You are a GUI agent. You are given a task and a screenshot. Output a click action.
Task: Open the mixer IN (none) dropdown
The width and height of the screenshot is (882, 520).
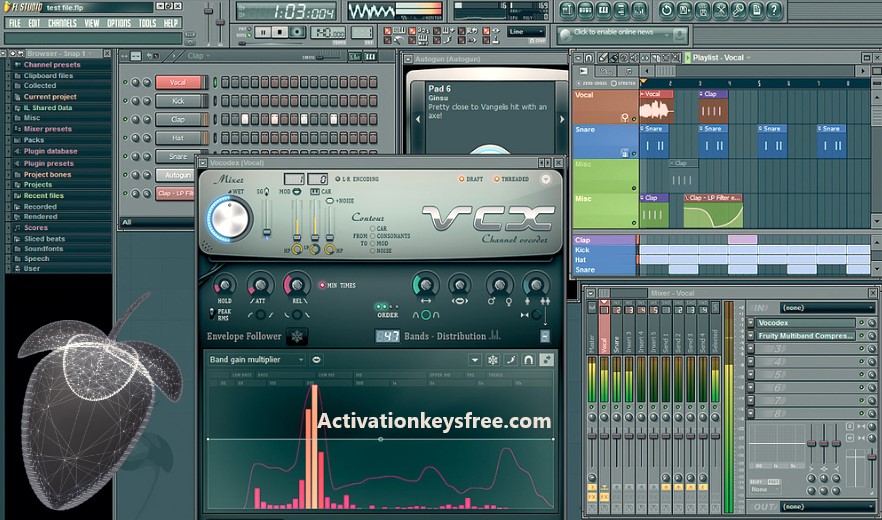pyautogui.click(x=827, y=308)
